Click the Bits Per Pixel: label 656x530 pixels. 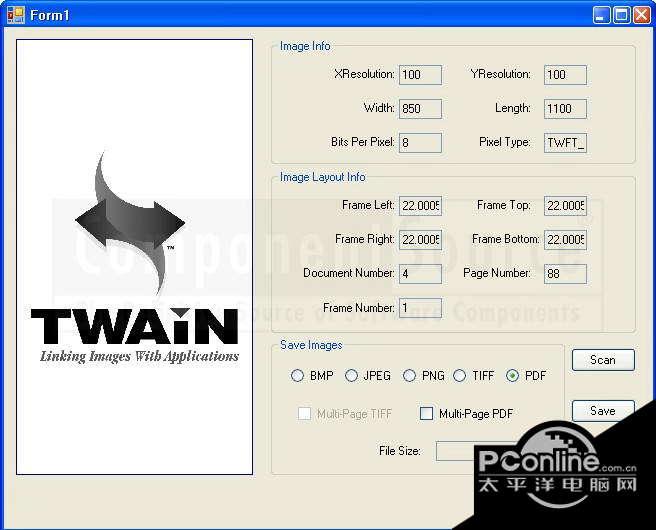coord(363,142)
